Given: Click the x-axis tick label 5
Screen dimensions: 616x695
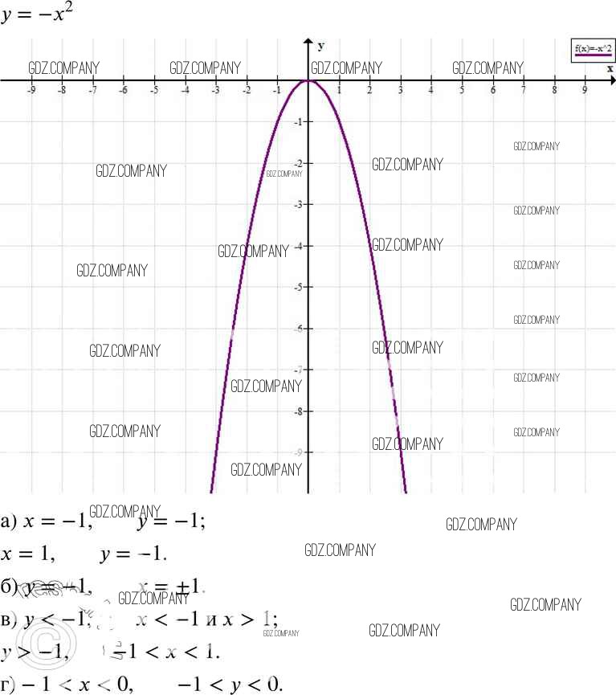Looking at the screenshot, I should point(462,91).
